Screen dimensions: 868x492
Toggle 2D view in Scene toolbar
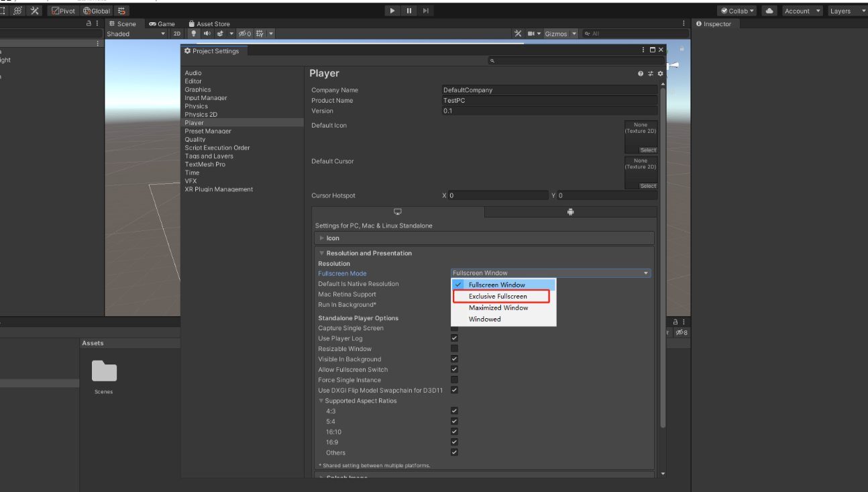click(177, 34)
